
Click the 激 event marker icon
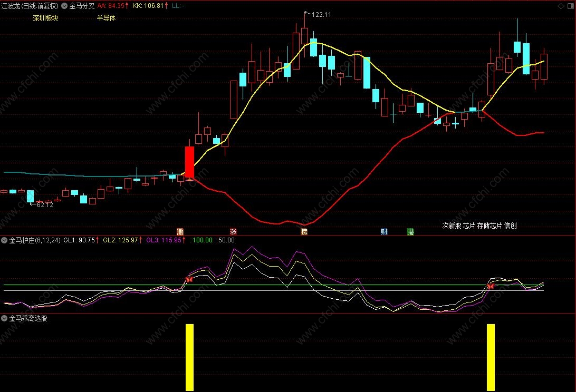tap(180, 232)
